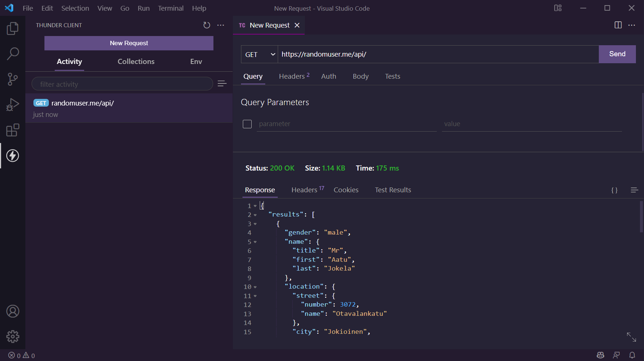Collapse the "name" object on line 5

pos(255,242)
